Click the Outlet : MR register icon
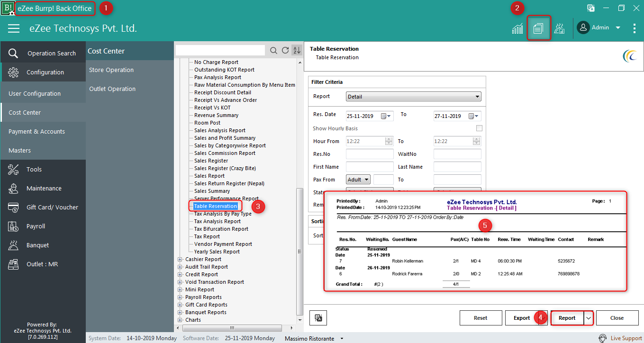Viewport: 644px width, 343px height. point(13,264)
